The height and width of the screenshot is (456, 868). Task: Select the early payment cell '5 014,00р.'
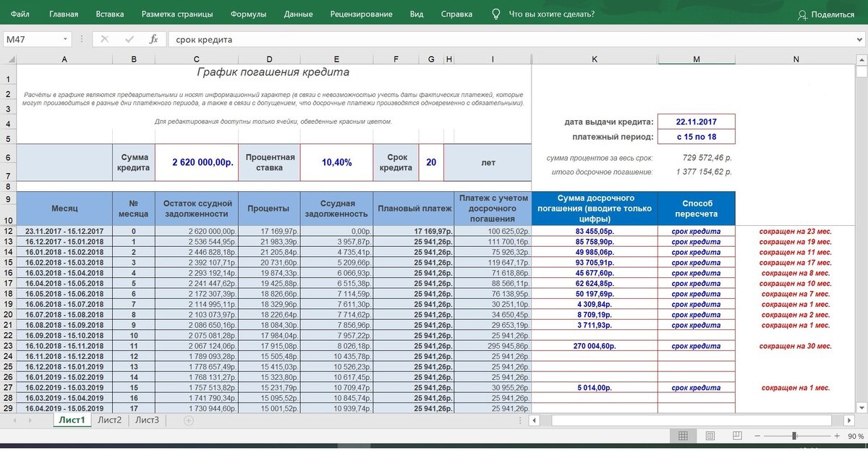click(595, 388)
